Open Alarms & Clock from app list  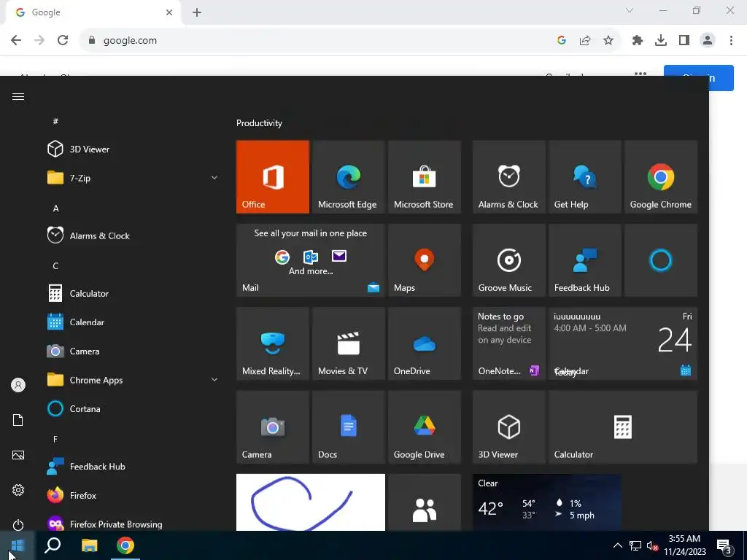(133, 236)
